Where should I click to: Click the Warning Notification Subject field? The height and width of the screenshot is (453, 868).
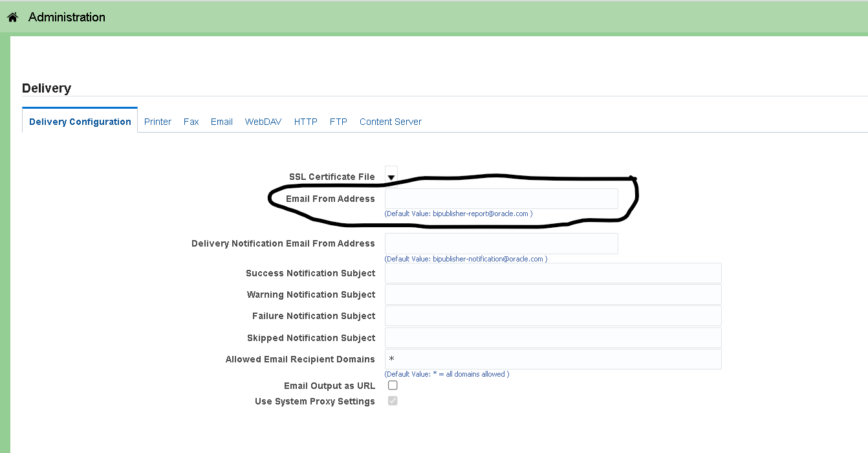553,294
